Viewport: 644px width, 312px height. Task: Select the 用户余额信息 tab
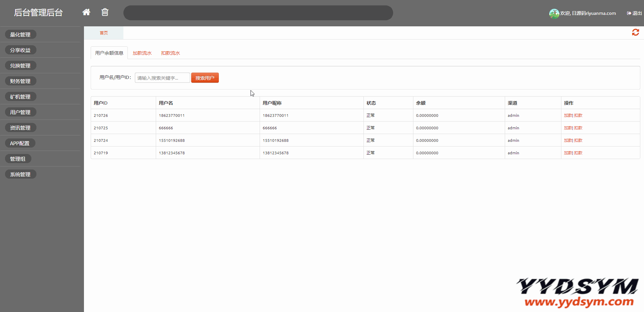[x=109, y=53]
